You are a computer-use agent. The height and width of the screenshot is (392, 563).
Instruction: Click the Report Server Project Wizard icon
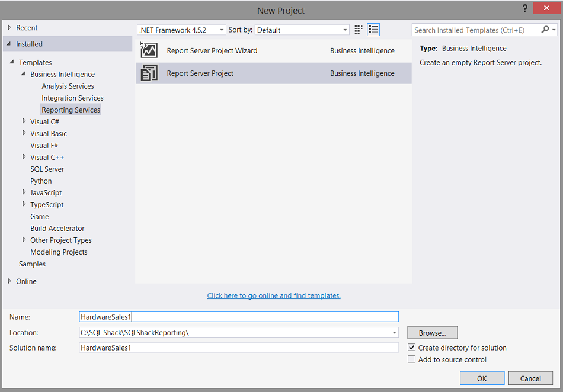(149, 50)
